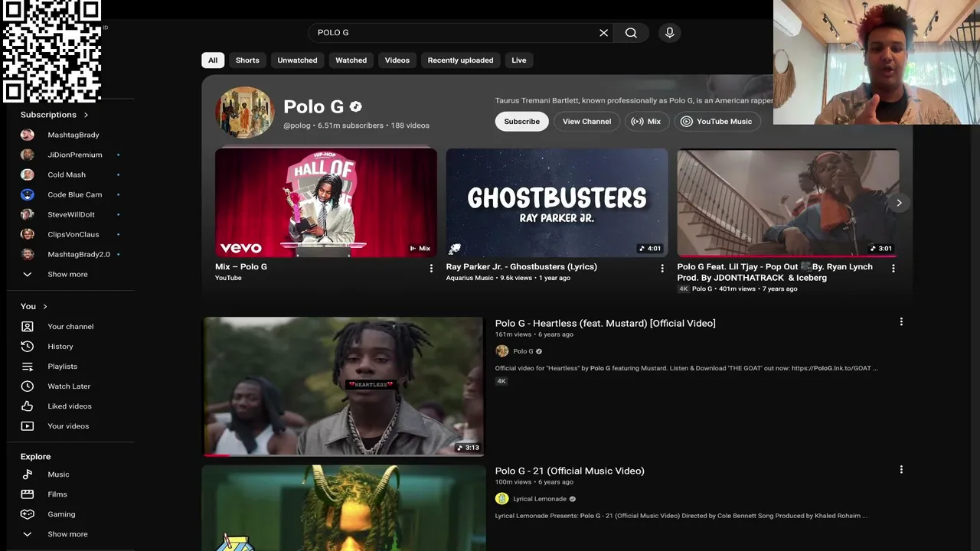Clear the search box with the X icon
The width and height of the screenshot is (980, 551).
(x=603, y=33)
